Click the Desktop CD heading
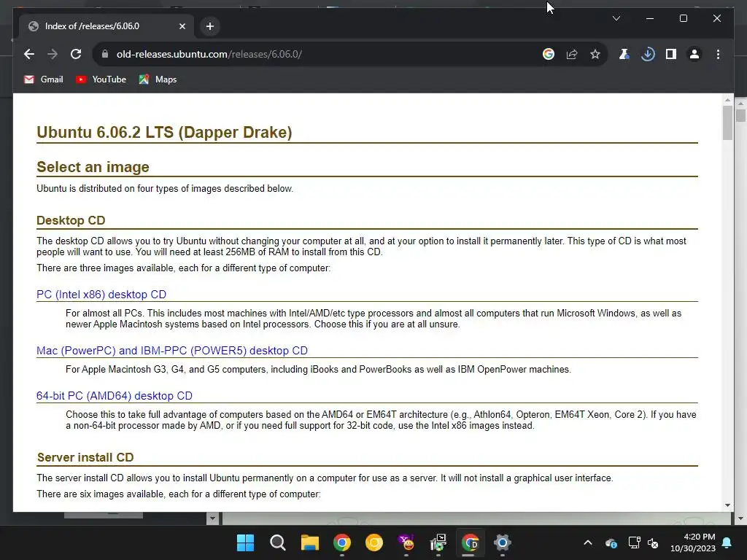The image size is (747, 560). 71,220
